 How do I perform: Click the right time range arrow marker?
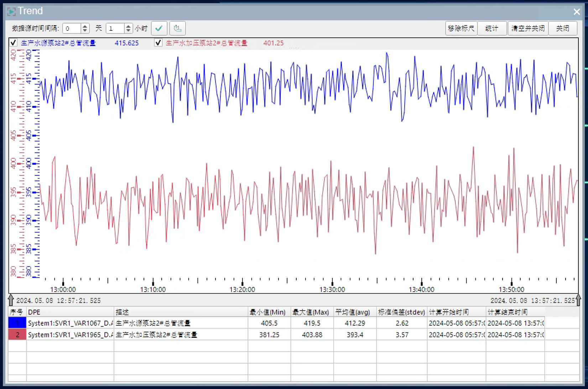point(578,300)
